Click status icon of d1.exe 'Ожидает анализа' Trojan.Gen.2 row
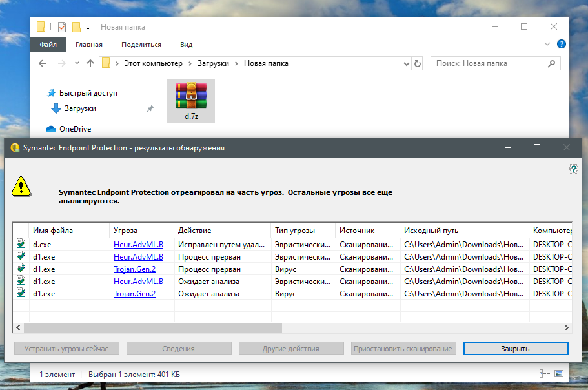Image resolution: width=588 pixels, height=390 pixels. [21, 293]
